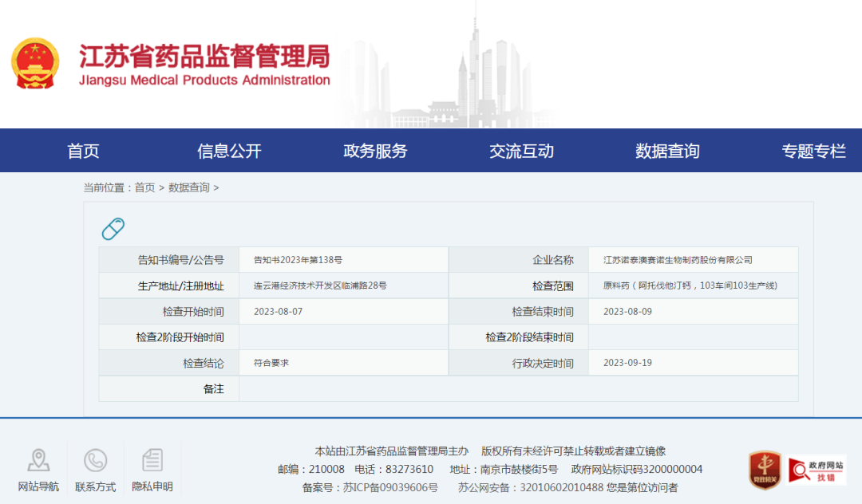Open the 首页 nav menu
Image resolution: width=862 pixels, height=504 pixels.
coord(83,151)
